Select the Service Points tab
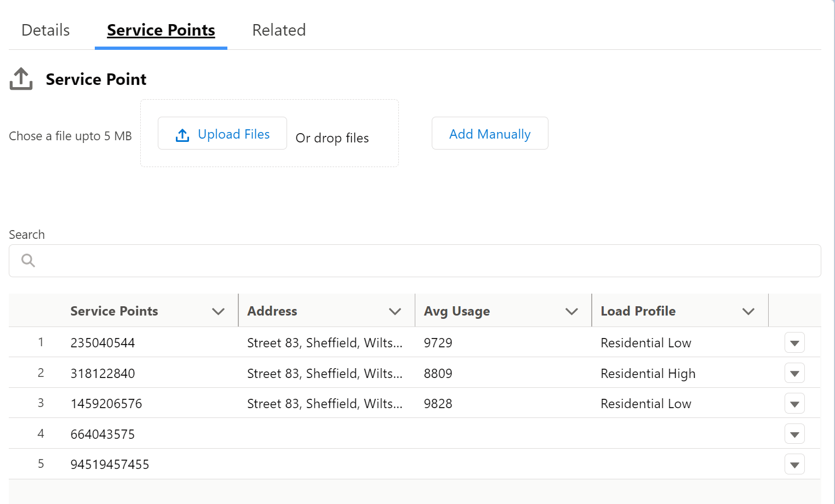 point(161,30)
